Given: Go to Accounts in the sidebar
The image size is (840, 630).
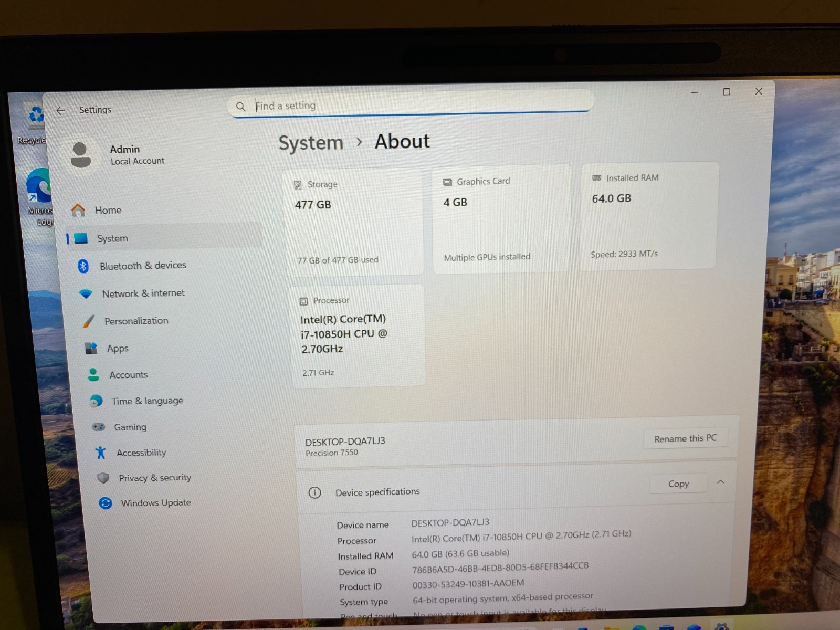Looking at the screenshot, I should click(x=129, y=375).
